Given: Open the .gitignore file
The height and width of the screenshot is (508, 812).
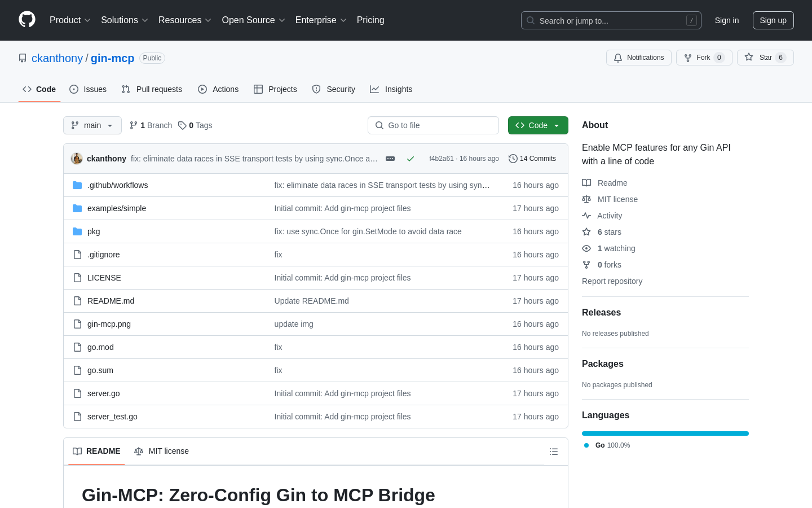Looking at the screenshot, I should (103, 255).
